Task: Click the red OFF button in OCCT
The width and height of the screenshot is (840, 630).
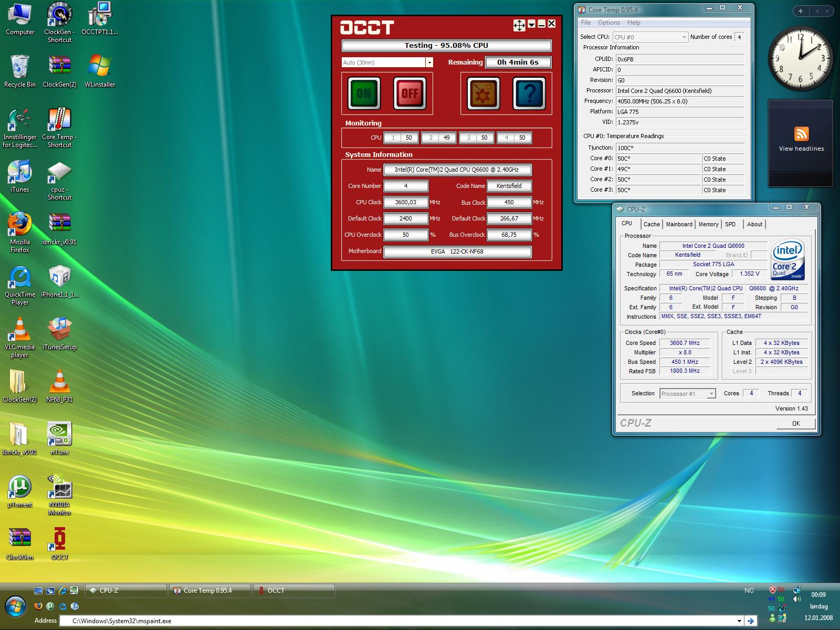Action: (409, 93)
